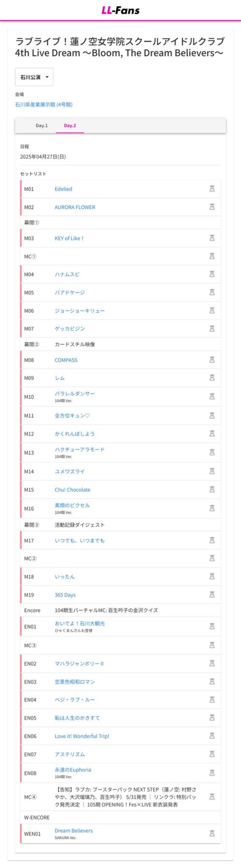Open the costume icon for Edelied

212,189
